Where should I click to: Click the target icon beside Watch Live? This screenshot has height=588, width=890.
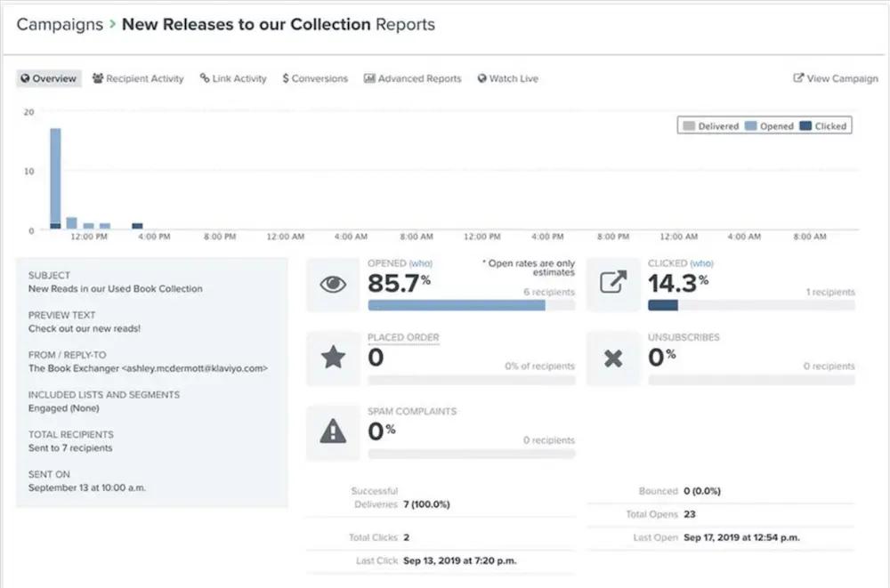click(481, 78)
